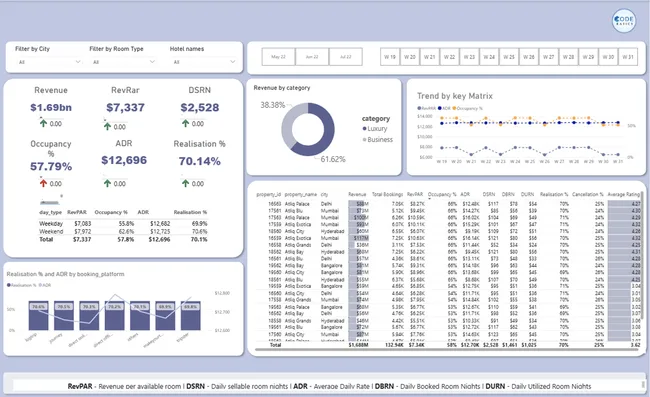Click the horizontal scrollbar below the property table

(x=446, y=350)
